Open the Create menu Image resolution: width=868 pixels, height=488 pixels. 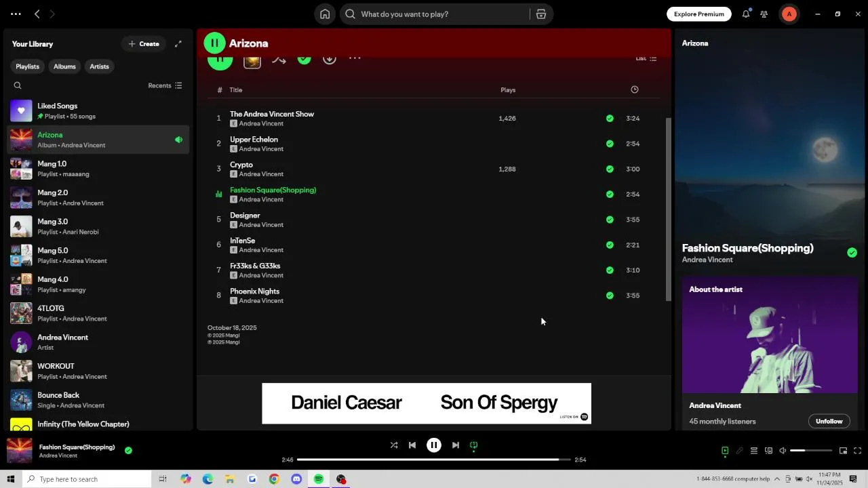pyautogui.click(x=144, y=44)
